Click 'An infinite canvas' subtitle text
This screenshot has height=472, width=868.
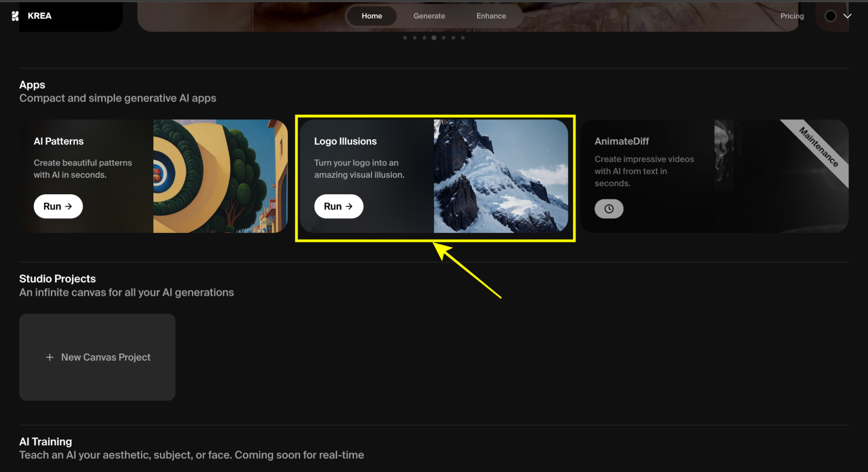coord(126,293)
